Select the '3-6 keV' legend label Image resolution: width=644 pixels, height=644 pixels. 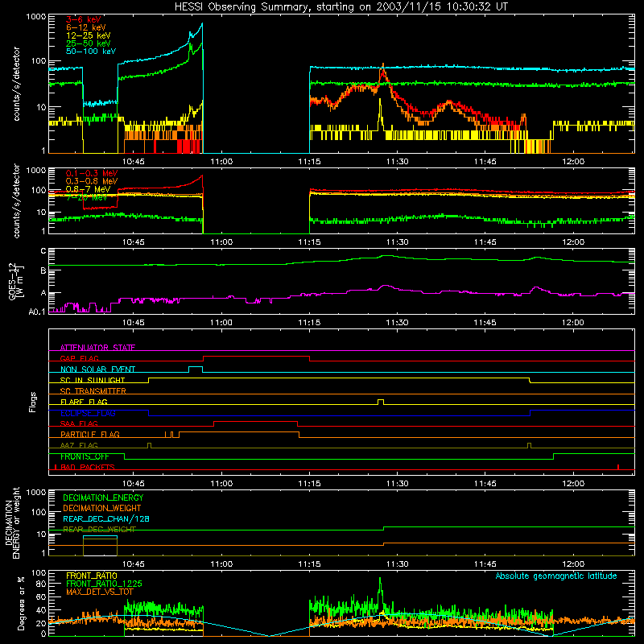84,19
